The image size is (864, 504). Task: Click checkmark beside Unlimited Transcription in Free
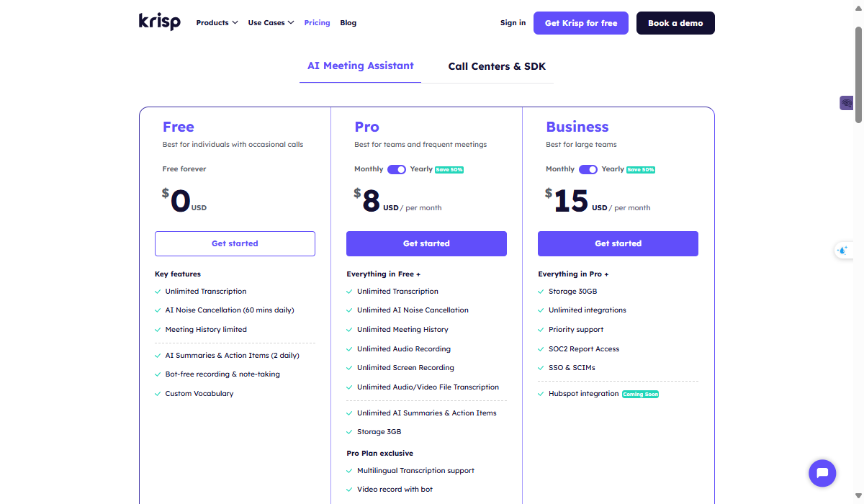[158, 292]
